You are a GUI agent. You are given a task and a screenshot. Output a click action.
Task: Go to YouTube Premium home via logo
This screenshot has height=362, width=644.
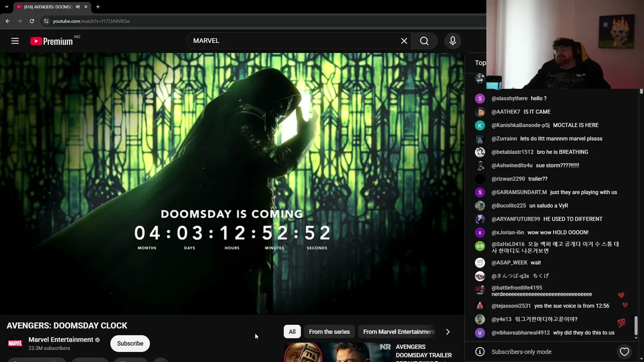point(51,41)
